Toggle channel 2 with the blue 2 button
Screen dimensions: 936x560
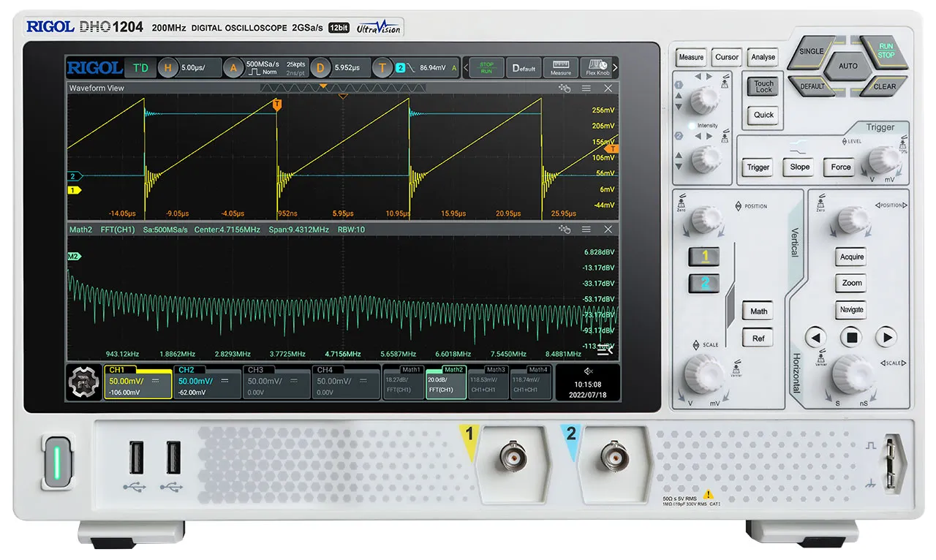pyautogui.click(x=705, y=284)
